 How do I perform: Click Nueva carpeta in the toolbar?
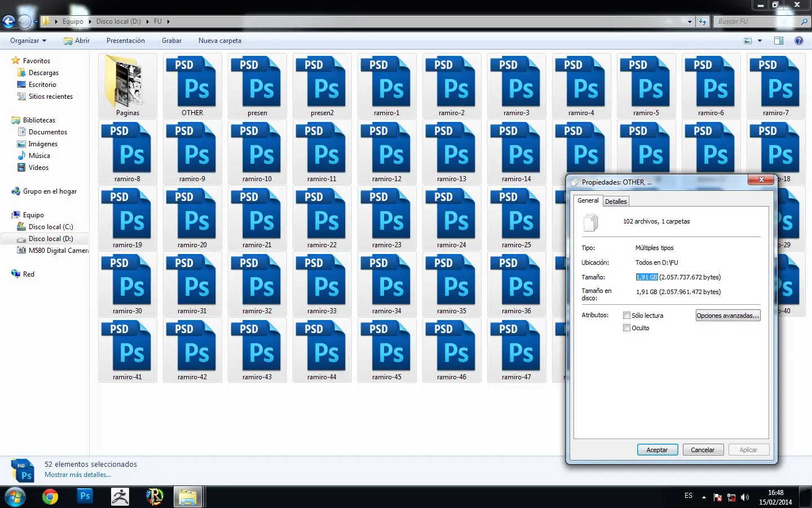(x=220, y=41)
